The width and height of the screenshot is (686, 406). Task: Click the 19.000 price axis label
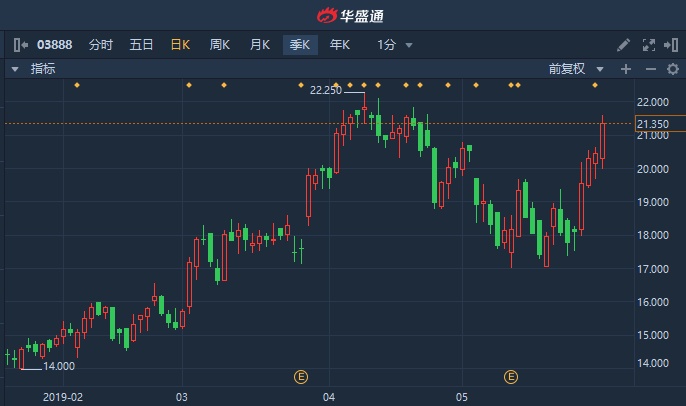[653, 202]
